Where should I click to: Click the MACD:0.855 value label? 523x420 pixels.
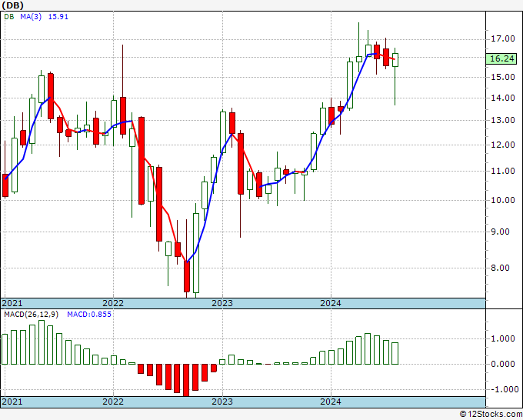(89, 315)
